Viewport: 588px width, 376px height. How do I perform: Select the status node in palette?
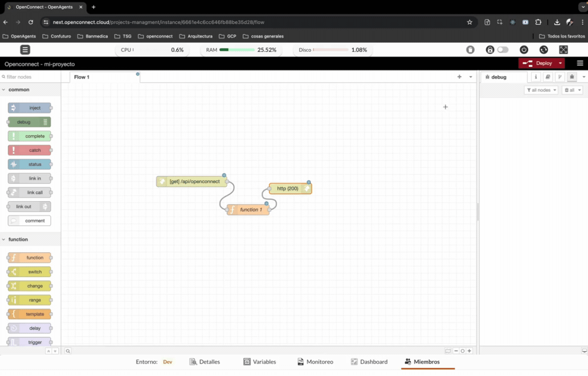coord(29,164)
